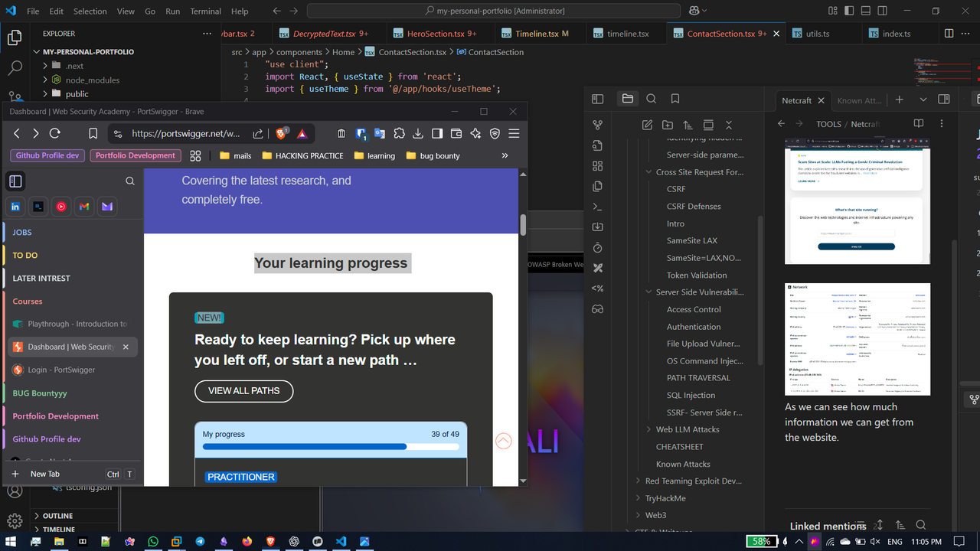This screenshot has width=980, height=551.
Task: Open Gmail pinned tab in Brave sidebar
Action: [x=84, y=207]
